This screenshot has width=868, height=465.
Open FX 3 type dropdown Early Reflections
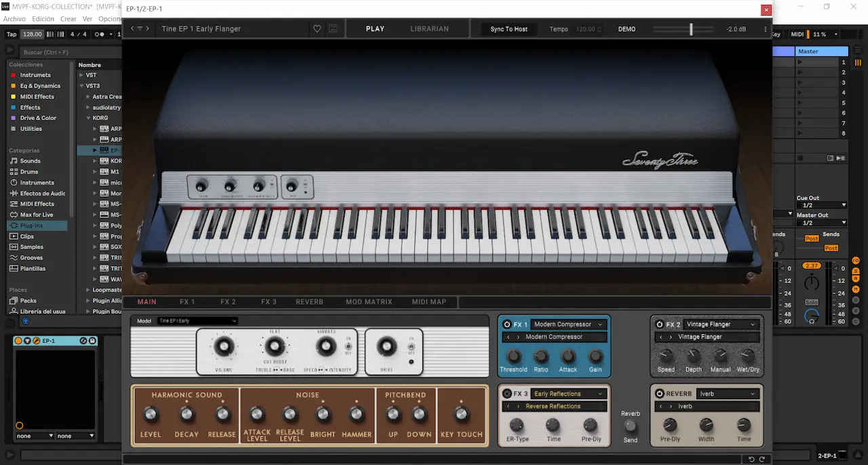(x=568, y=394)
